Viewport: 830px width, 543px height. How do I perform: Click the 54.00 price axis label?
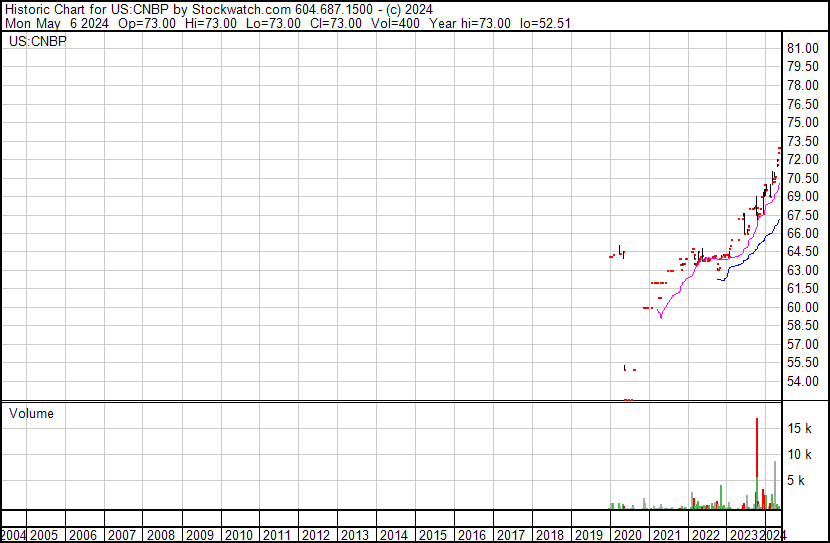(x=802, y=382)
